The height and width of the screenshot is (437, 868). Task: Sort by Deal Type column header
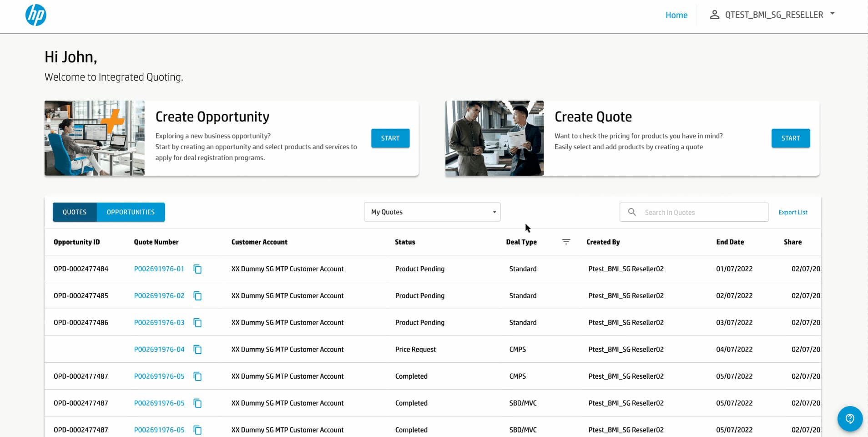(521, 242)
